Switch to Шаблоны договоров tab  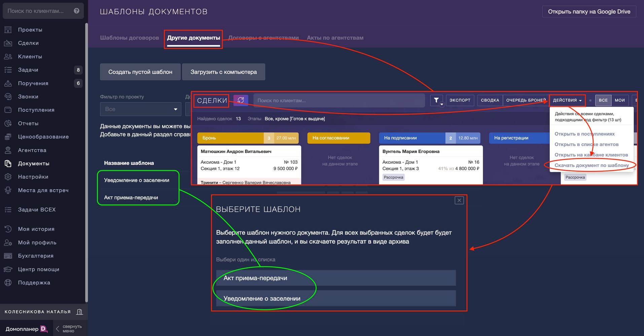pos(129,38)
